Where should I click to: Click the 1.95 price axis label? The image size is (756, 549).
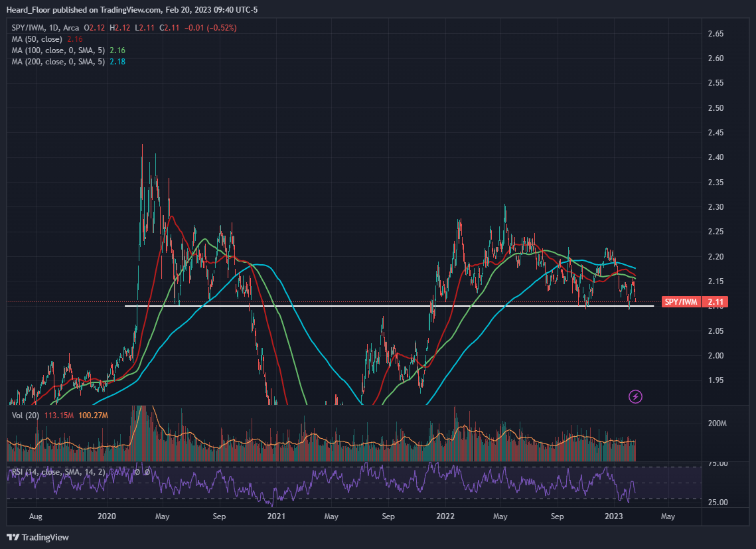[716, 380]
